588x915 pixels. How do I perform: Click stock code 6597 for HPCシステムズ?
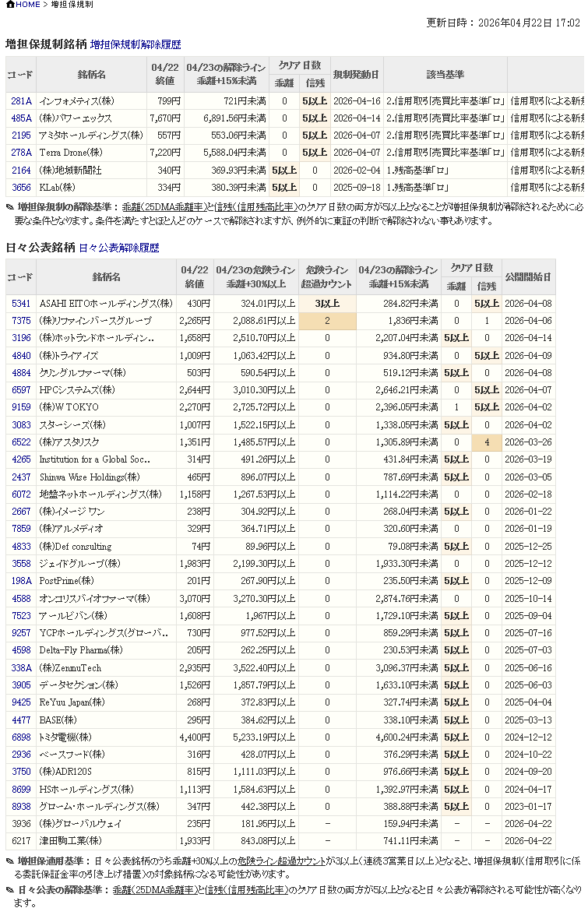tap(21, 390)
